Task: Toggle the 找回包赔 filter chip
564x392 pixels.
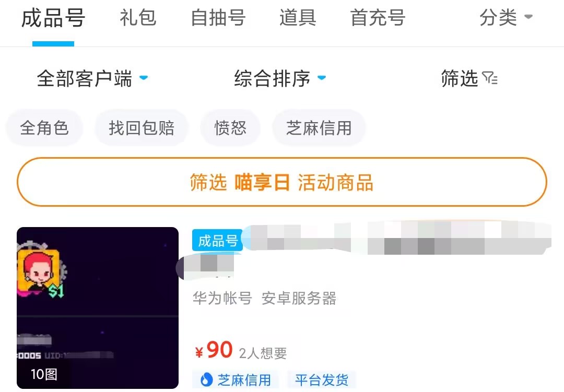Action: 142,128
